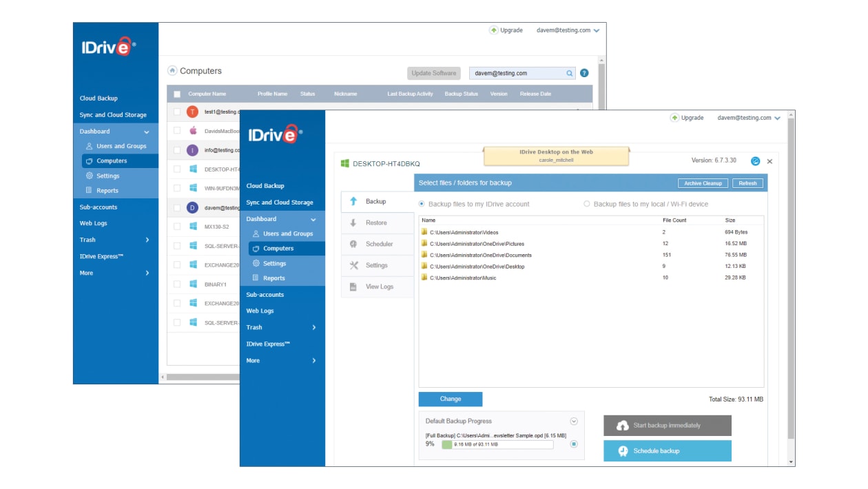Click Start backup immediately
Viewport: 868px width, 489px height.
668,426
